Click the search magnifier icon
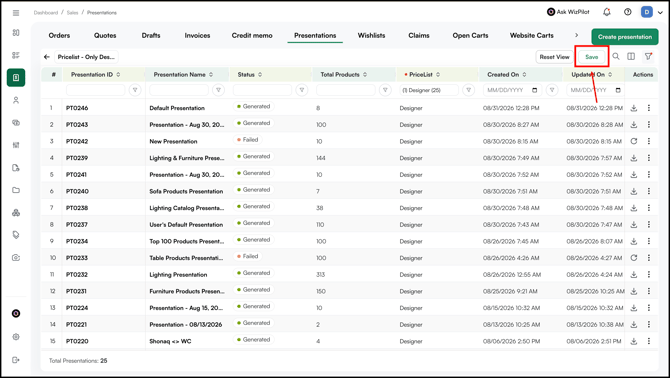This screenshot has height=378, width=670. coord(616,56)
